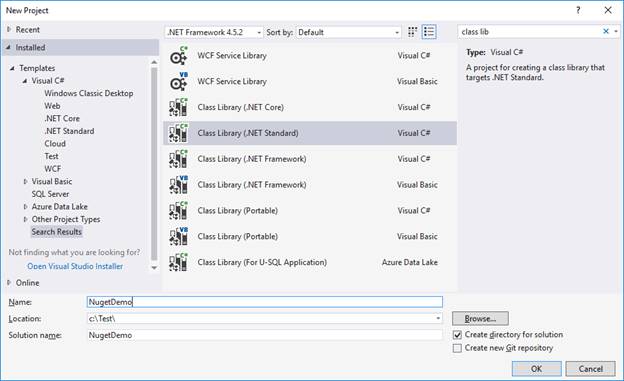Click the category tree's down scroll arrow
624x381 pixels.
coord(154,268)
